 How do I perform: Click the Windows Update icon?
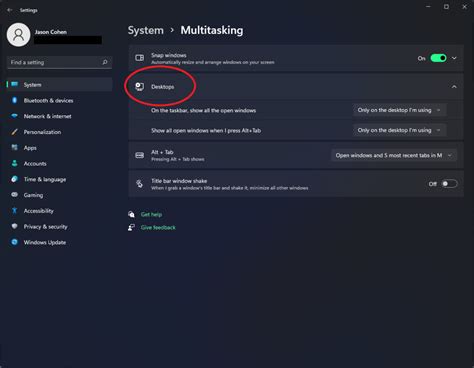[x=15, y=242]
